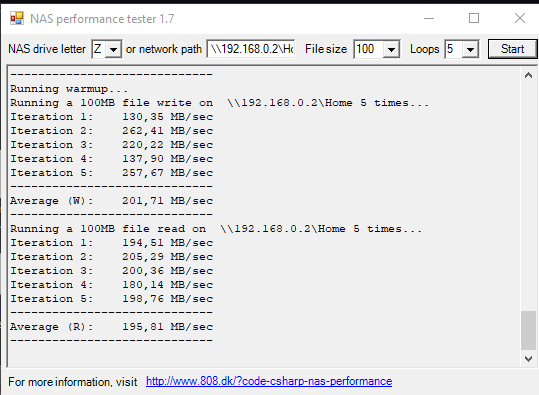Click the write Iteration 3: 220,22 MB/sec line
The image size is (539, 395).
[x=111, y=145]
